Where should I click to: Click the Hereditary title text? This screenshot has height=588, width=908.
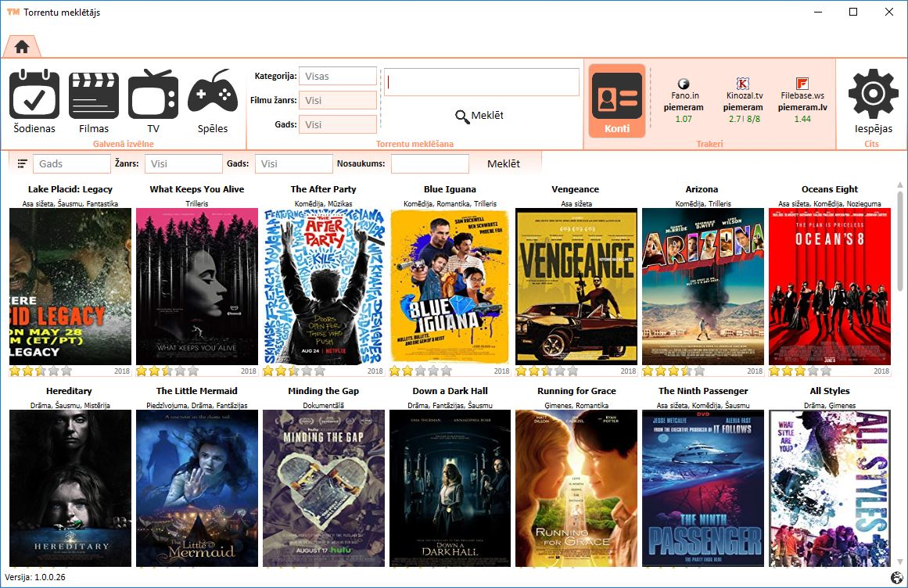[x=69, y=391]
